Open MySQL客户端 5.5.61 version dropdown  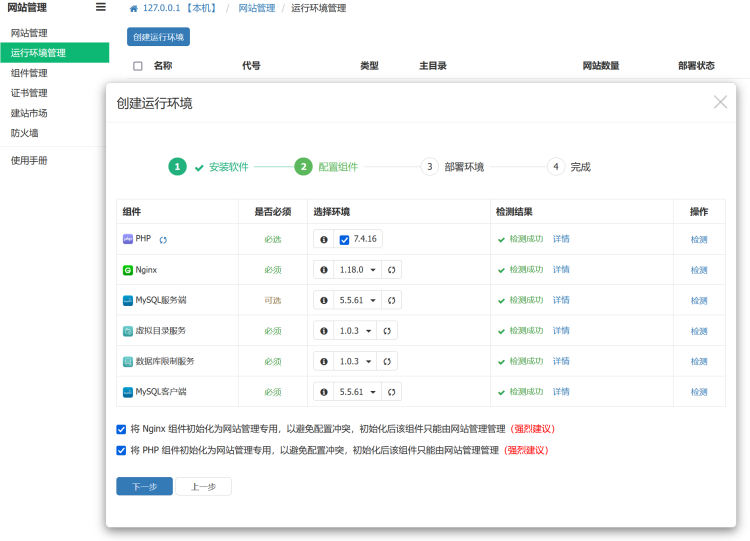pos(358,392)
